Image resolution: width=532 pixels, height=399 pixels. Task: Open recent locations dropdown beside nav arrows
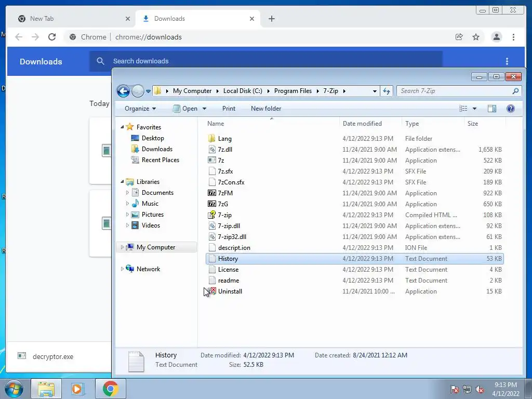148,91
